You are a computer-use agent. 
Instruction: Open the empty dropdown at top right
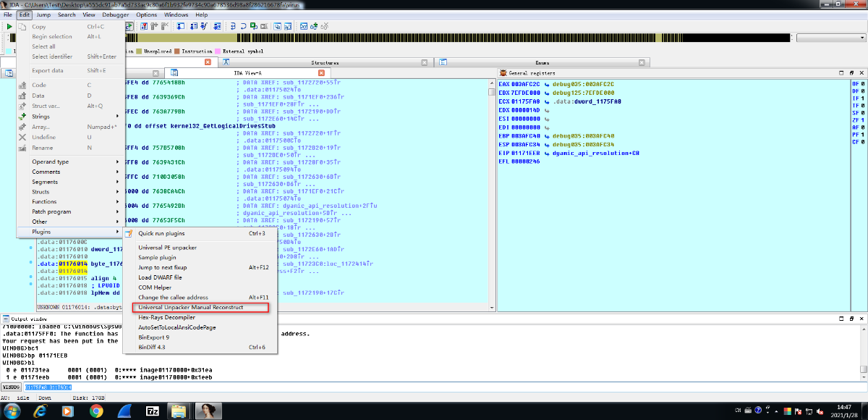830,37
